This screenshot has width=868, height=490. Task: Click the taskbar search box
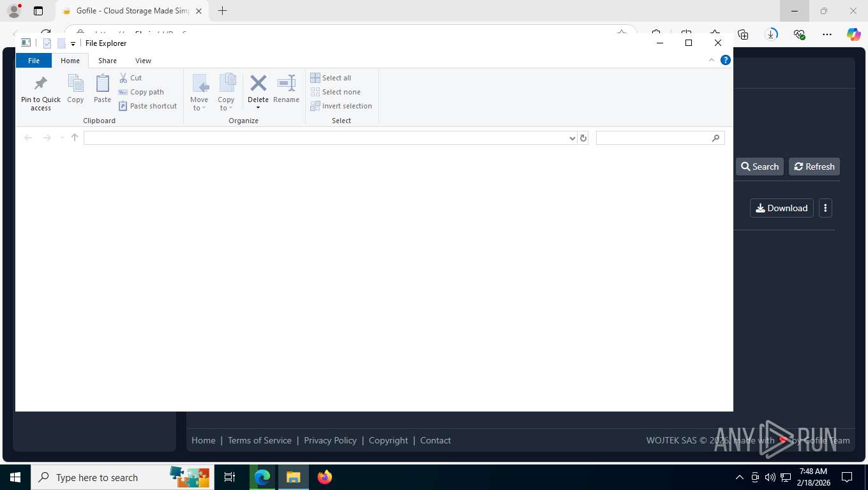tap(122, 477)
